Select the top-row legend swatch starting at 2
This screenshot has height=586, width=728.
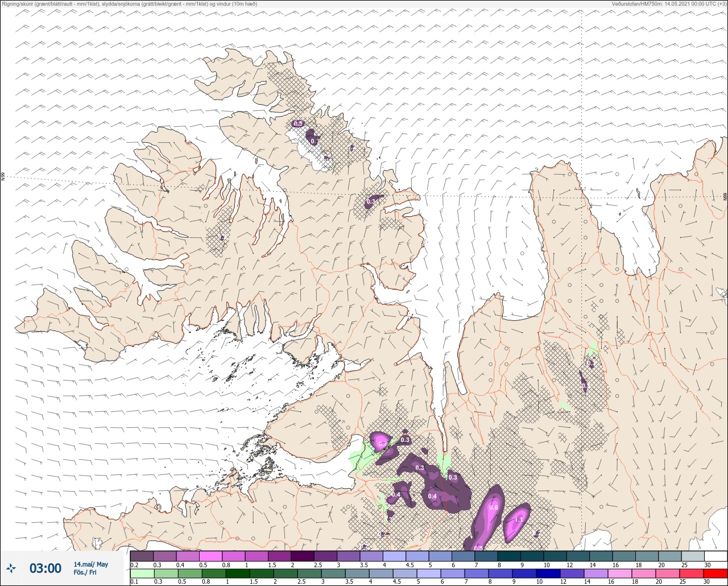pyautogui.click(x=302, y=556)
